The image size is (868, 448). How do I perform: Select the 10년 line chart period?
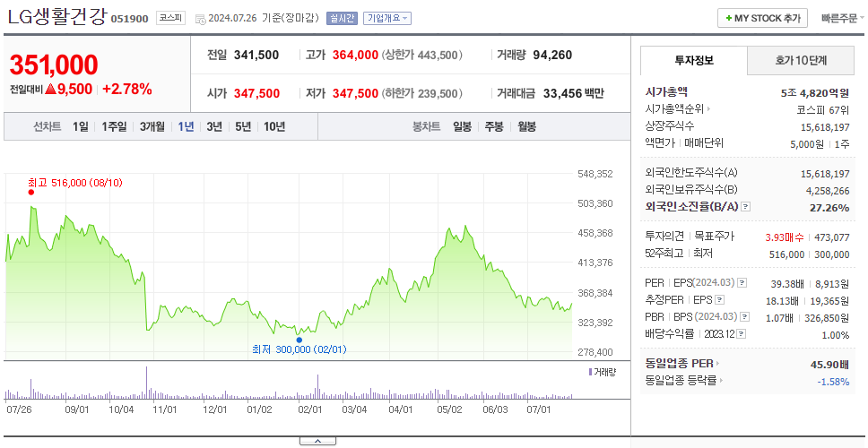coord(274,126)
